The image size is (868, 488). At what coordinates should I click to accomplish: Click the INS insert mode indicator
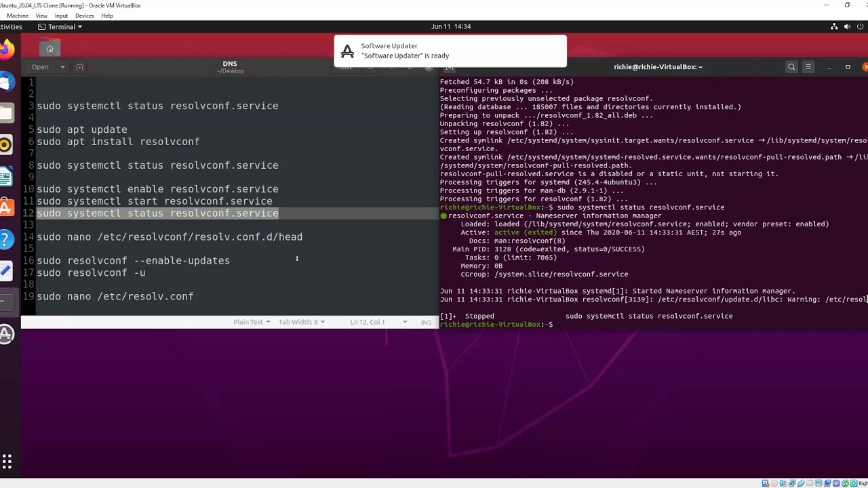(x=426, y=322)
